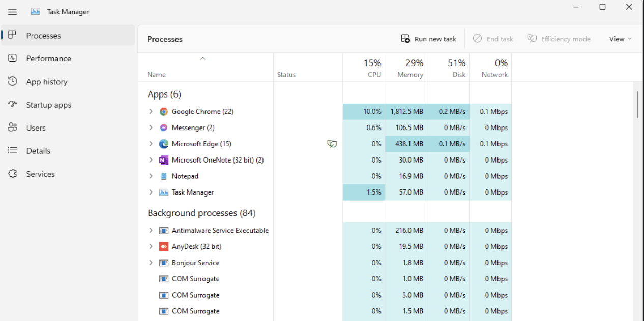This screenshot has width=644, height=321.
Task: Open the Services page
Action: 68,174
